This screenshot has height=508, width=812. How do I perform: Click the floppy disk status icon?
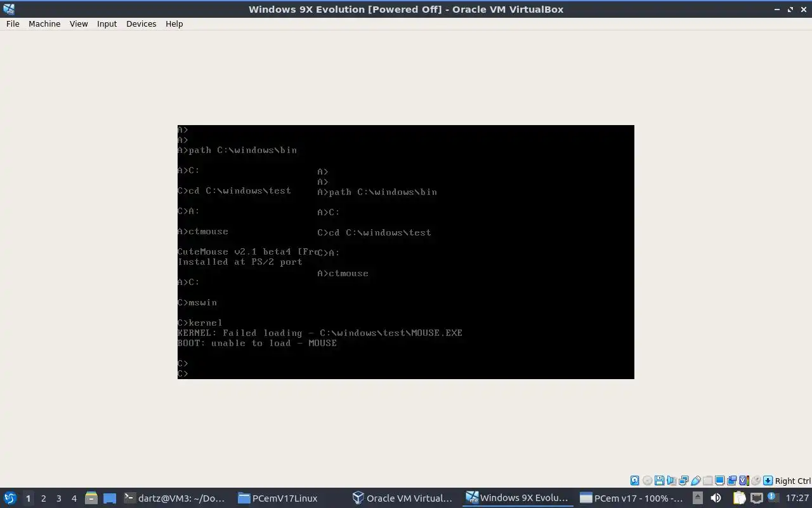[x=659, y=481]
